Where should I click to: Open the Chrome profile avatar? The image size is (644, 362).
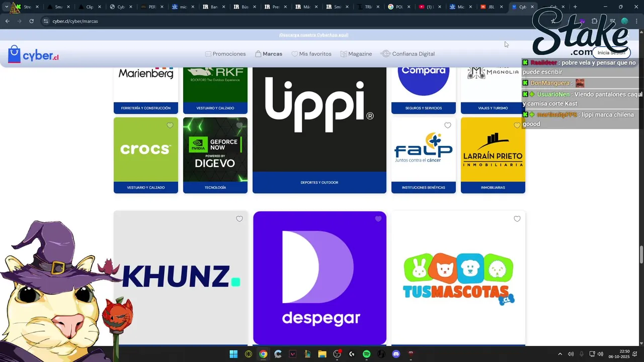[624, 21]
